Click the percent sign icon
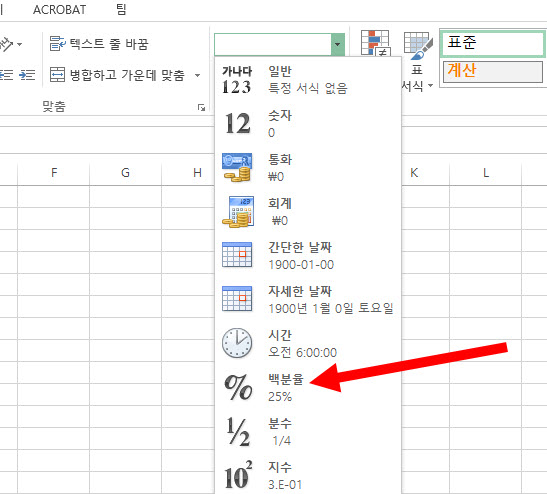 238,387
